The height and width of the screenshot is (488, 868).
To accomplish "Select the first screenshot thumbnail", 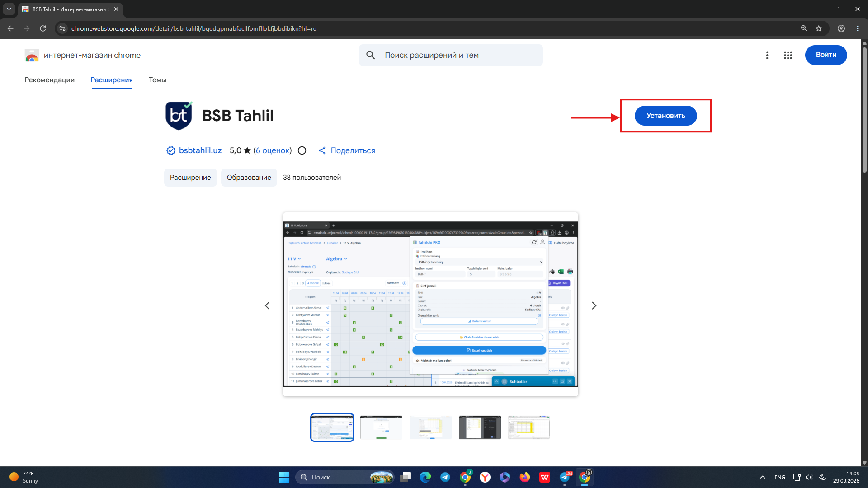I will (x=332, y=427).
